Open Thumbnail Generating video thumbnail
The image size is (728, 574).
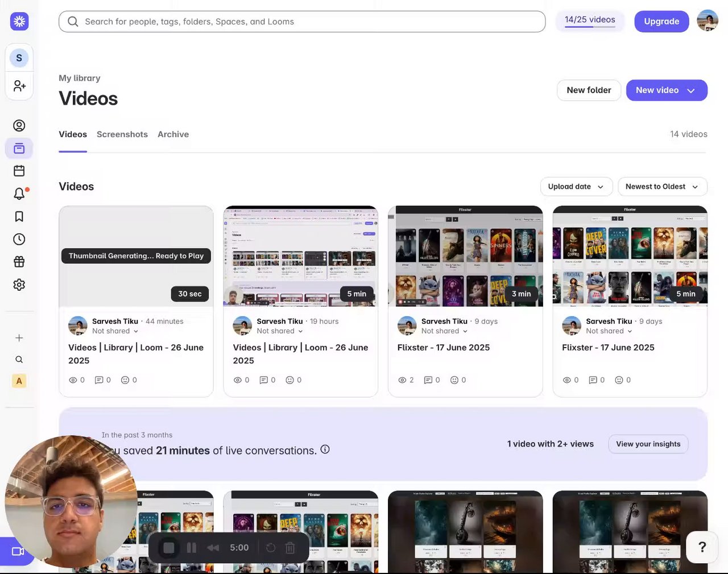click(x=136, y=256)
